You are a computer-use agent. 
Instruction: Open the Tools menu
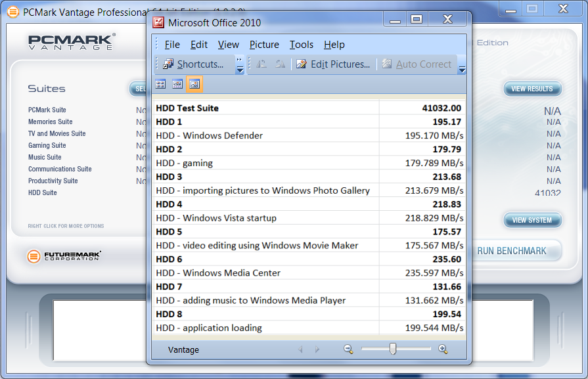(302, 45)
